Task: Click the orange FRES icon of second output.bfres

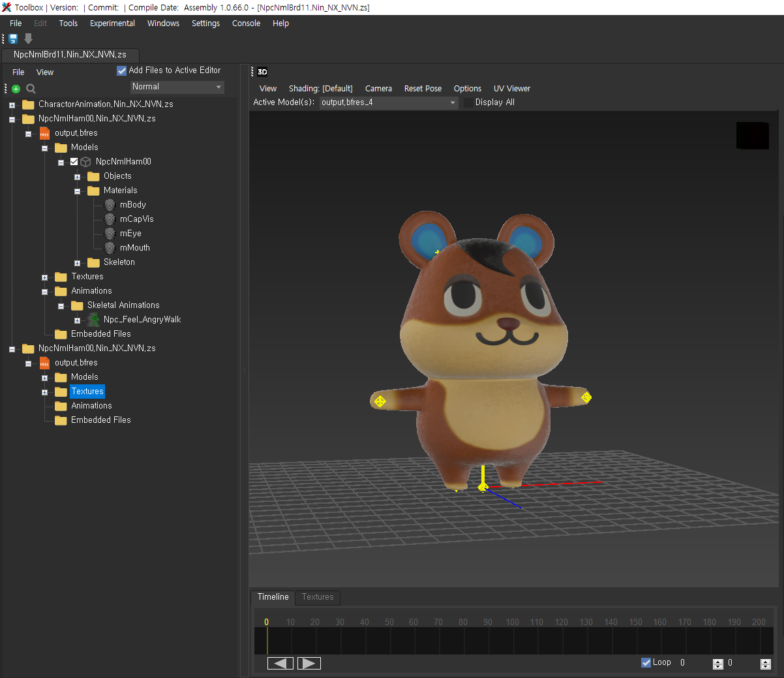Action: click(44, 363)
